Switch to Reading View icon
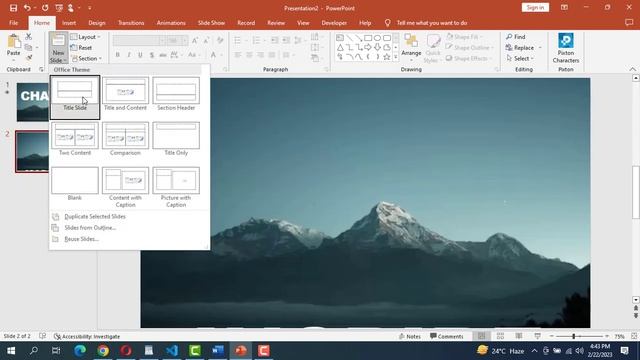Image resolution: width=640 pixels, height=360 pixels. click(519, 336)
